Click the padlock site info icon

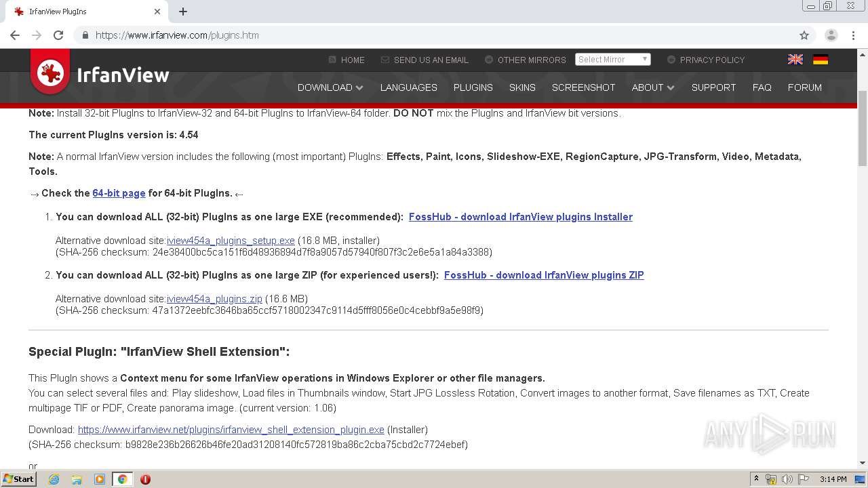[85, 35]
